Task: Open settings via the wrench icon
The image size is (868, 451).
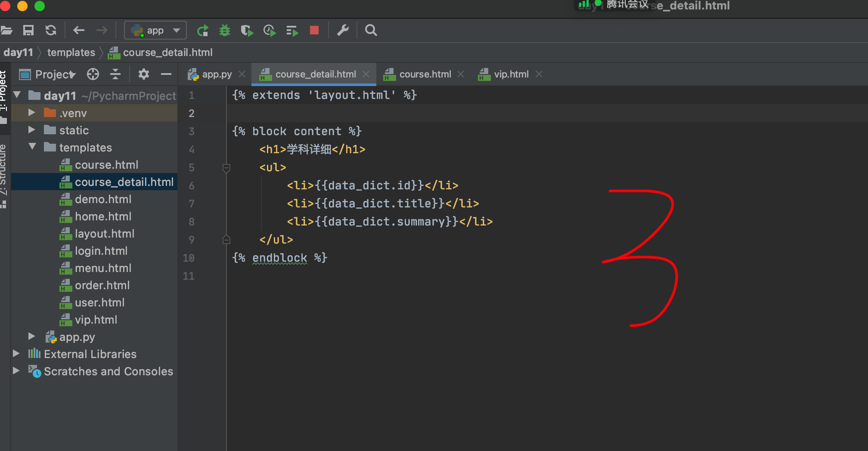Action: tap(343, 30)
